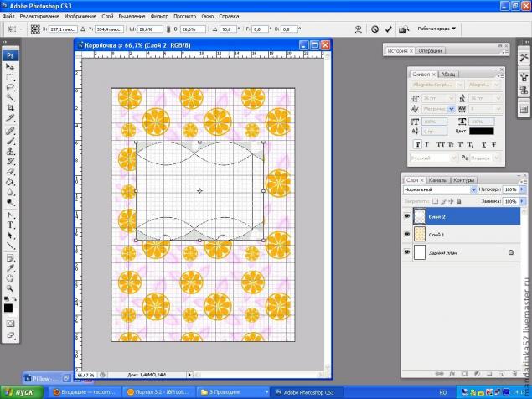Open the Изображение menu
532x399 pixels.
pyautogui.click(x=80, y=16)
